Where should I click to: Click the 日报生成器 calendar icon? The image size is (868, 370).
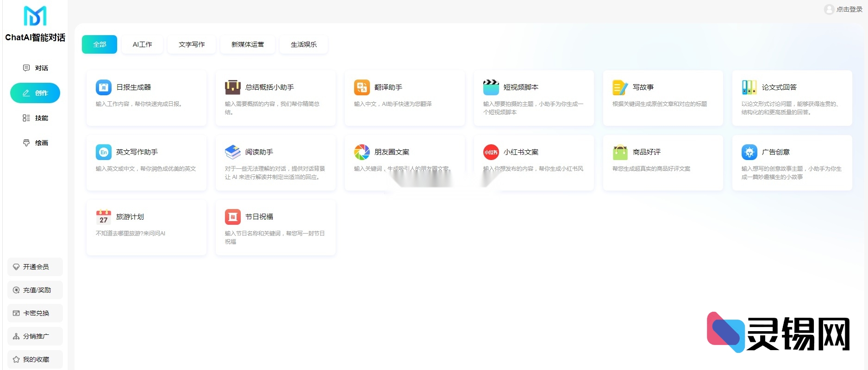(x=104, y=87)
